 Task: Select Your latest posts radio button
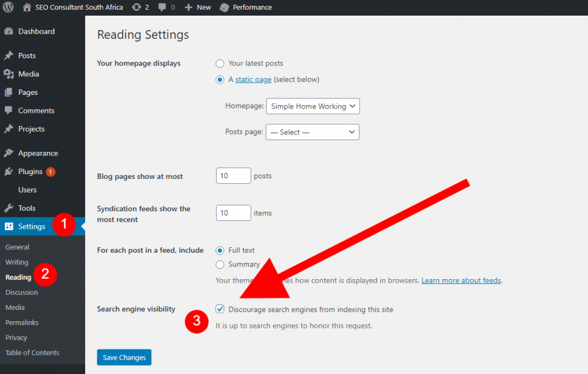(220, 63)
